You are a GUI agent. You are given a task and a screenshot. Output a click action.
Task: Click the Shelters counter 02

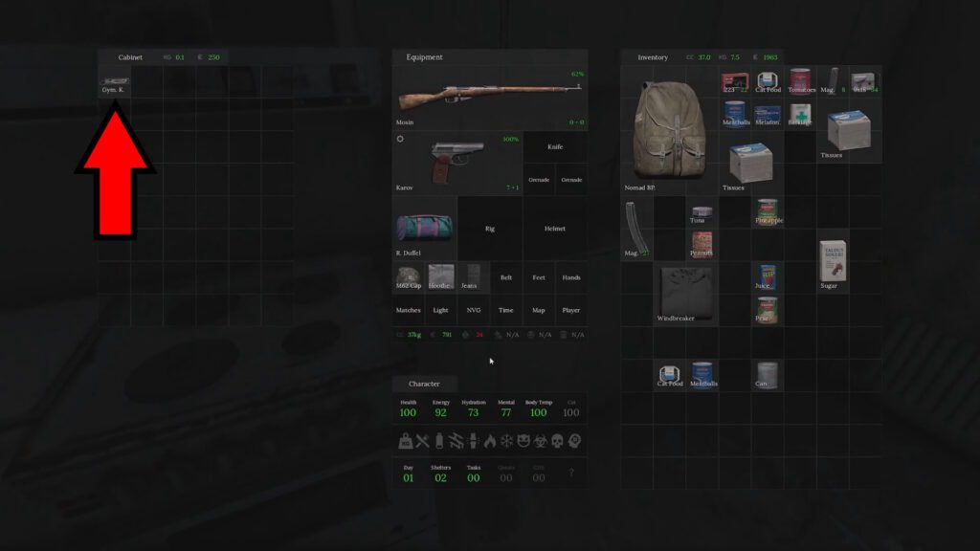440,478
